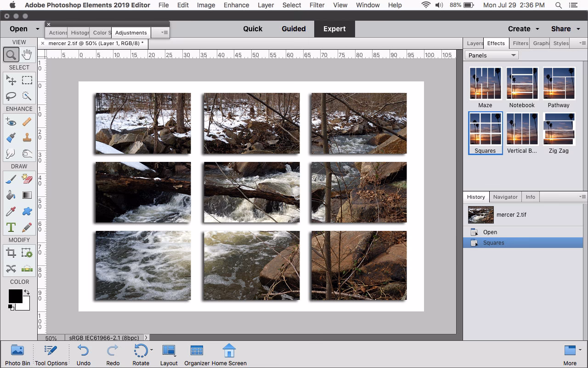This screenshot has height=368, width=588.
Task: Switch to the Layers tab
Action: click(474, 43)
